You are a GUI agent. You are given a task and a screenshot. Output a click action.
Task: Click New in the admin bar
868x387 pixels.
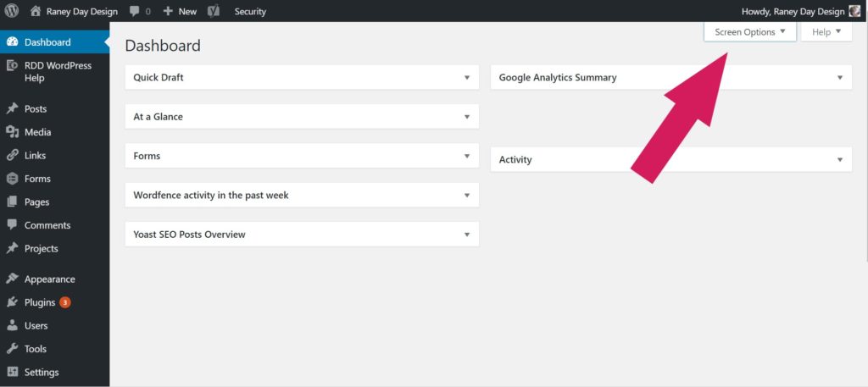click(x=187, y=11)
